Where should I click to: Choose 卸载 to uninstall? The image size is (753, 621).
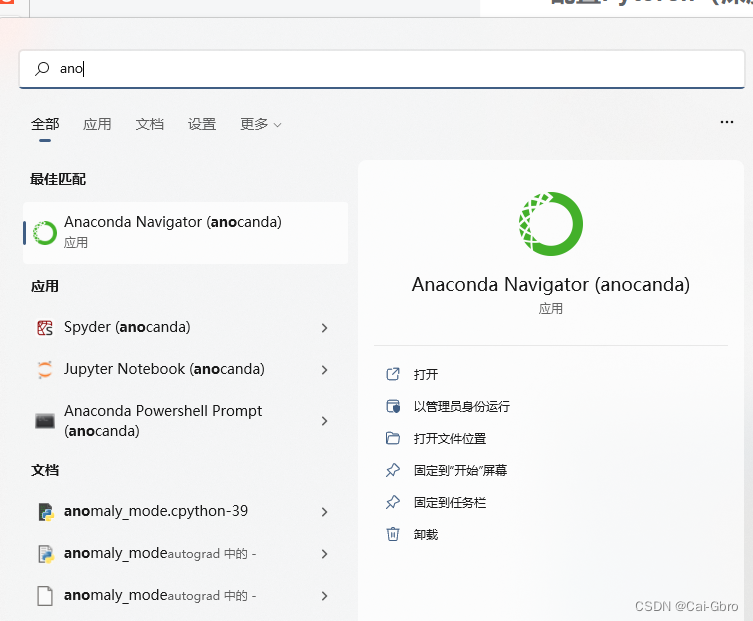point(426,534)
